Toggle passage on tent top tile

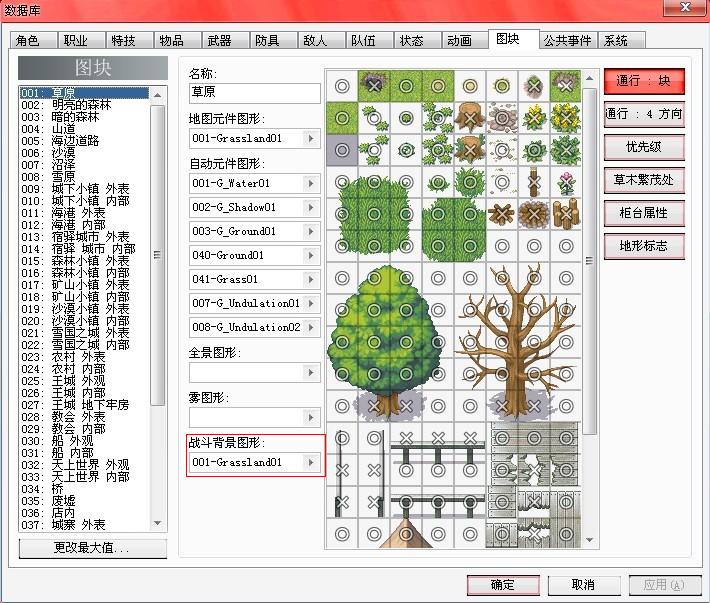coord(406,534)
